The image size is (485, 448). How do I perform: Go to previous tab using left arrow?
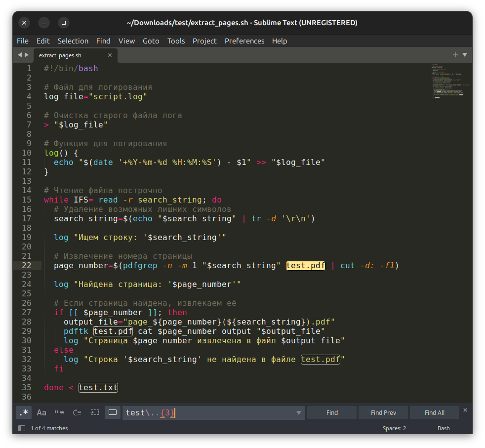point(20,55)
